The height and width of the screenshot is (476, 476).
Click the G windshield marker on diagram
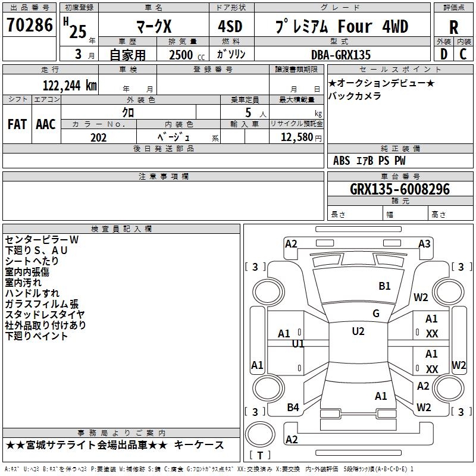[x=376, y=314]
